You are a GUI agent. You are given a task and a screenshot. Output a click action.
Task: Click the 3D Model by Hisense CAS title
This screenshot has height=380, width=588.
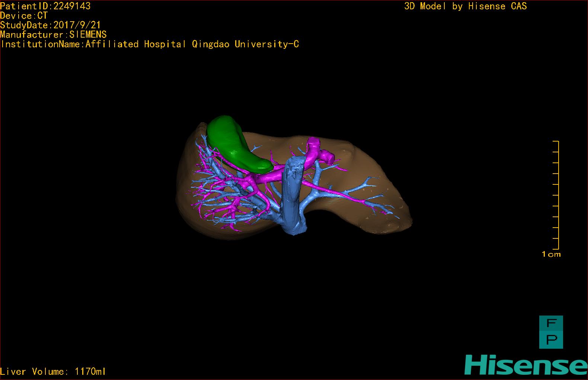[x=466, y=6]
